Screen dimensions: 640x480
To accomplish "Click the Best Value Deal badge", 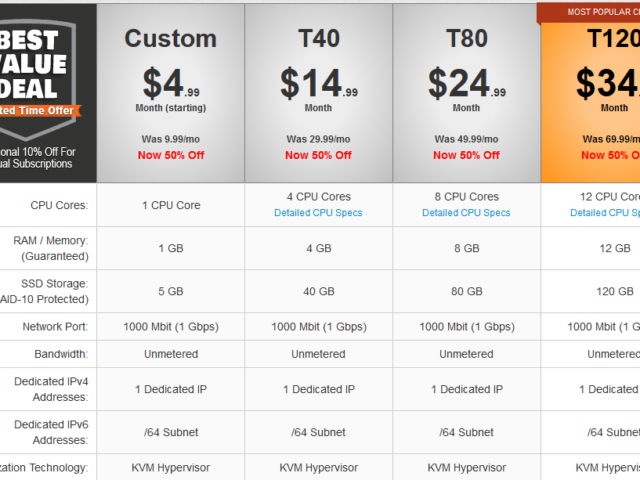I will [x=38, y=80].
